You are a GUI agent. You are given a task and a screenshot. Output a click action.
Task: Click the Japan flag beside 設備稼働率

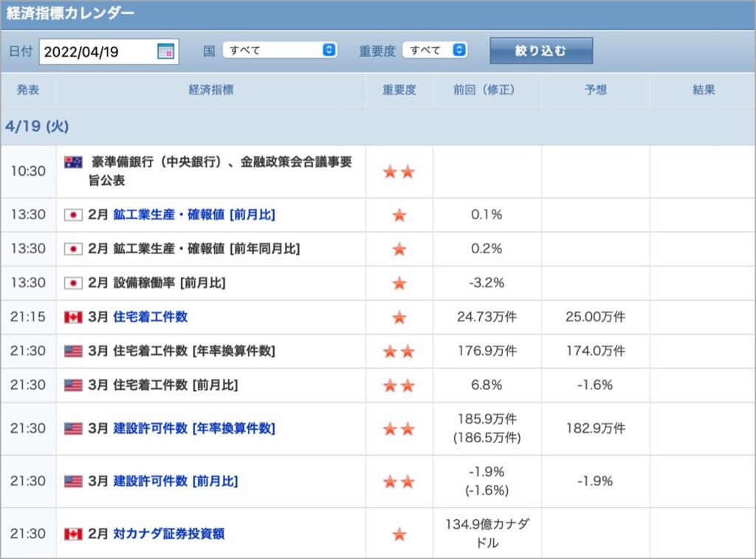(x=73, y=283)
